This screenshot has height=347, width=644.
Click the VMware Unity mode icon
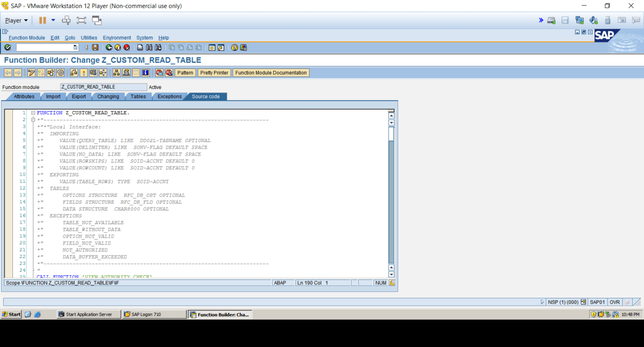click(x=97, y=20)
